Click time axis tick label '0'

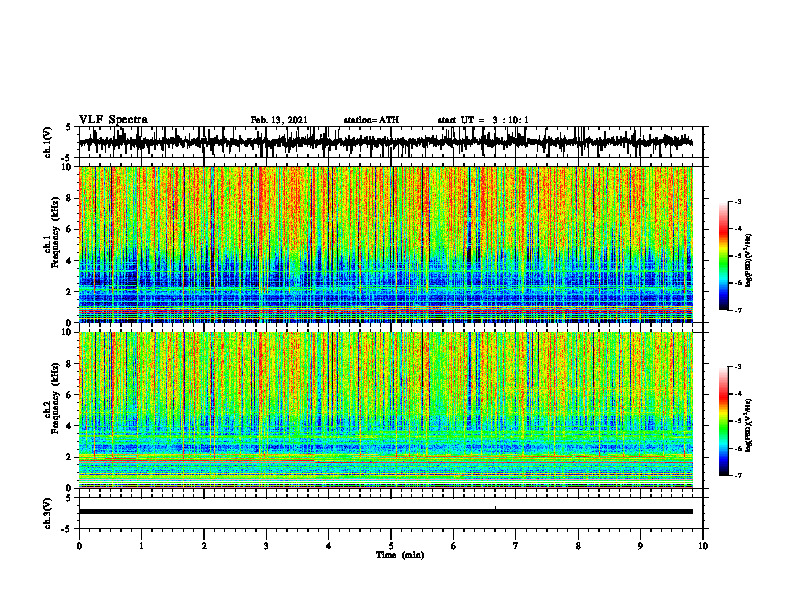coord(79,546)
